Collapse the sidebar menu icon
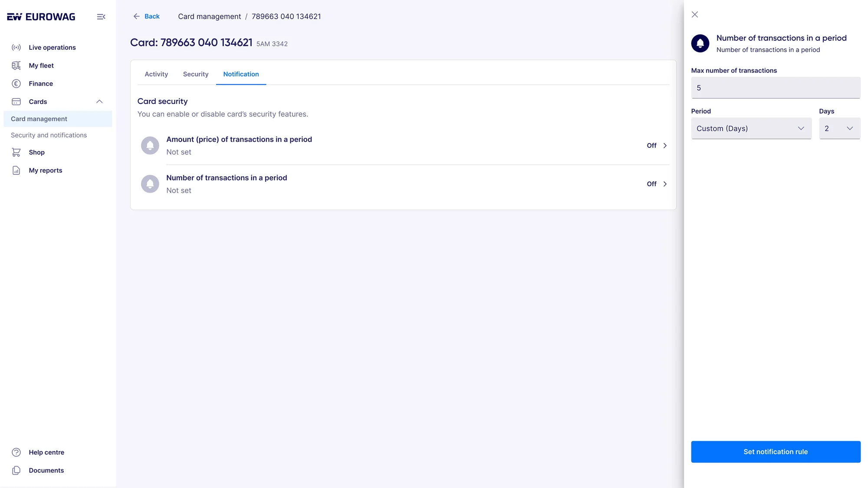 pyautogui.click(x=101, y=16)
